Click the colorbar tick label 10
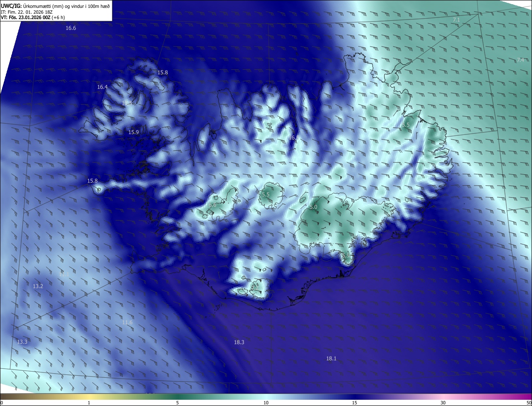 pos(266,403)
